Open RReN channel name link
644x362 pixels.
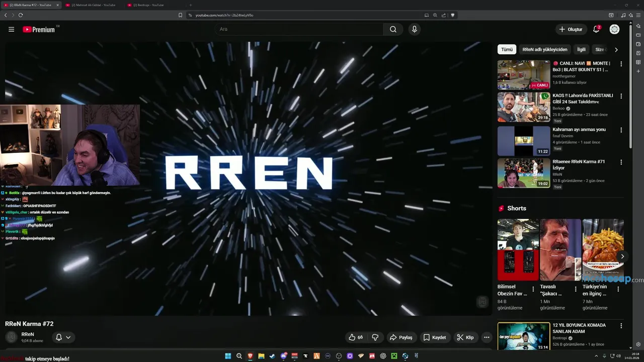click(28, 334)
